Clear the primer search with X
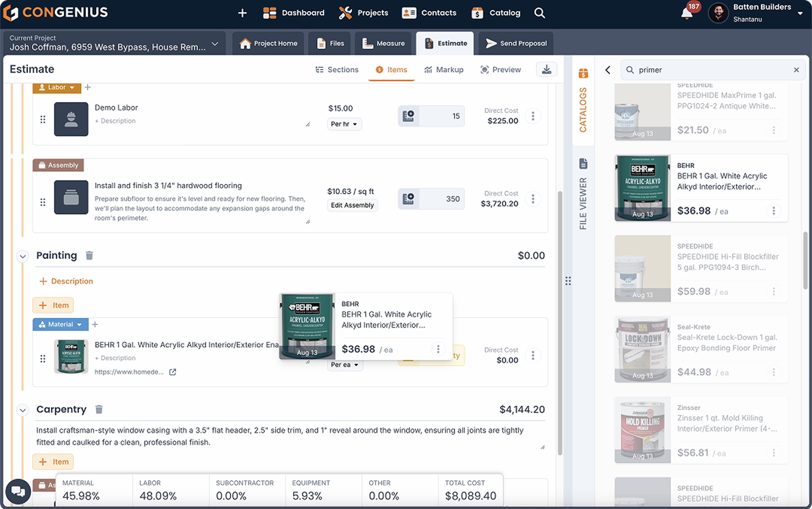The height and width of the screenshot is (509, 812). [x=796, y=70]
